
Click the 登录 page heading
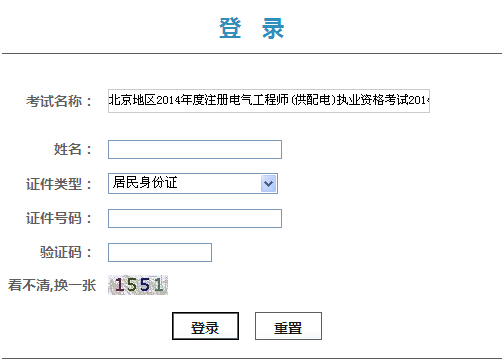[252, 28]
